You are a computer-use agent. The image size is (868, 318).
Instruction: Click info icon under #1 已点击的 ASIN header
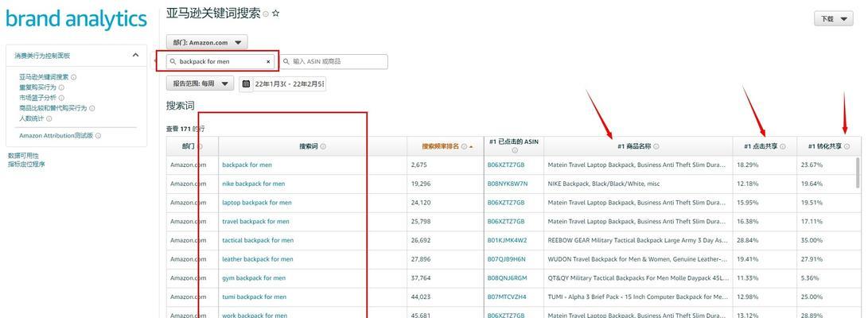(514, 150)
